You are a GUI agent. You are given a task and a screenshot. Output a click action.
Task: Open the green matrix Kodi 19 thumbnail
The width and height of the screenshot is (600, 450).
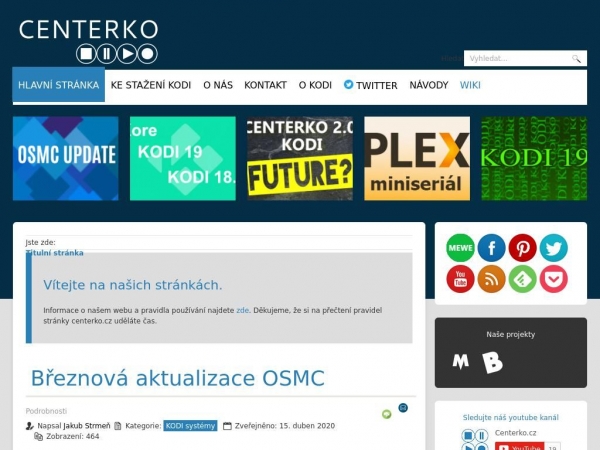[x=534, y=158]
